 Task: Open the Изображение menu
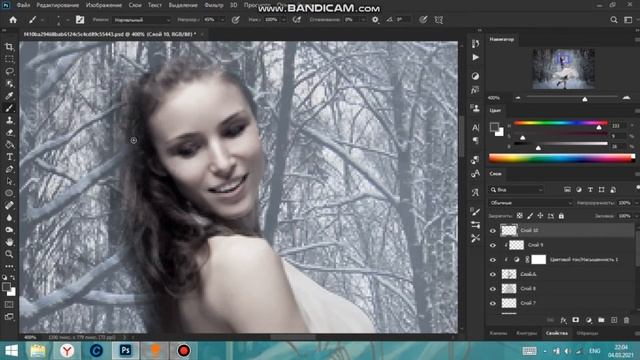[x=104, y=5]
